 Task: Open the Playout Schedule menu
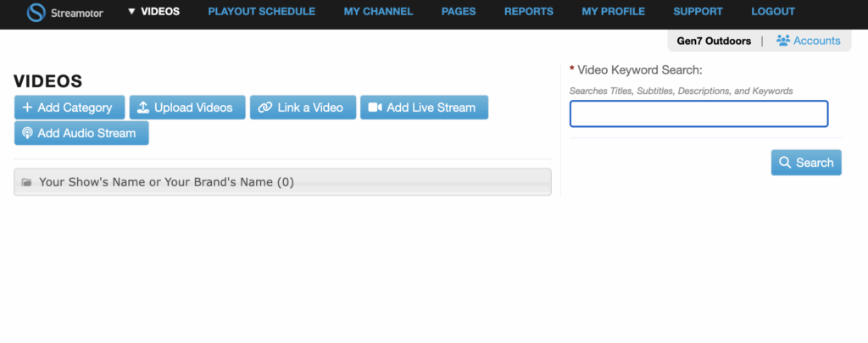click(x=261, y=12)
